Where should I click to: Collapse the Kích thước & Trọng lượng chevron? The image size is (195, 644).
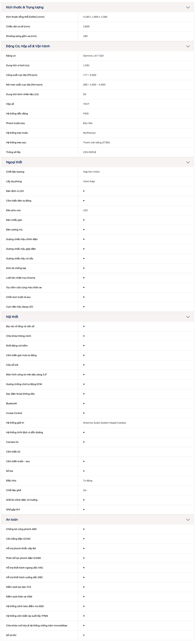188,8
